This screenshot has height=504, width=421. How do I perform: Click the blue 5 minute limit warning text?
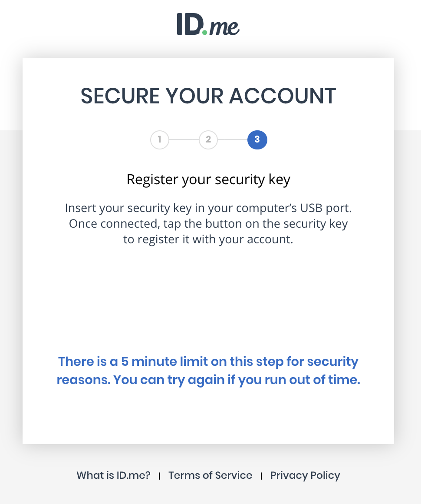click(208, 370)
